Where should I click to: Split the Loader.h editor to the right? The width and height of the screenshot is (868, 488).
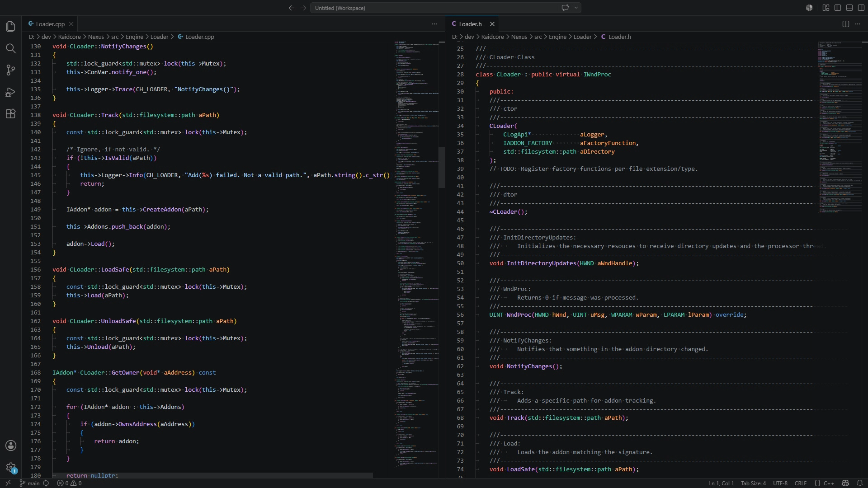click(x=846, y=24)
